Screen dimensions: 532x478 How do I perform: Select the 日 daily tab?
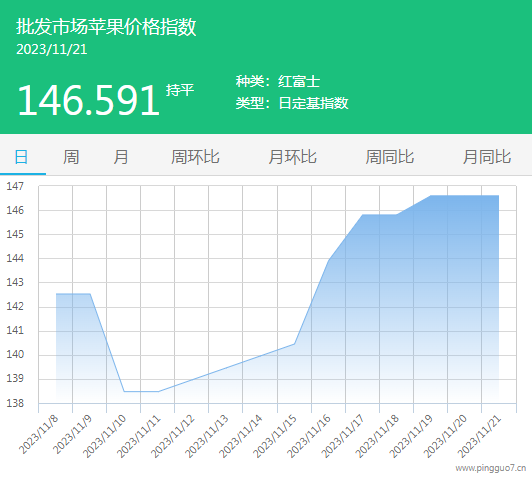21,157
